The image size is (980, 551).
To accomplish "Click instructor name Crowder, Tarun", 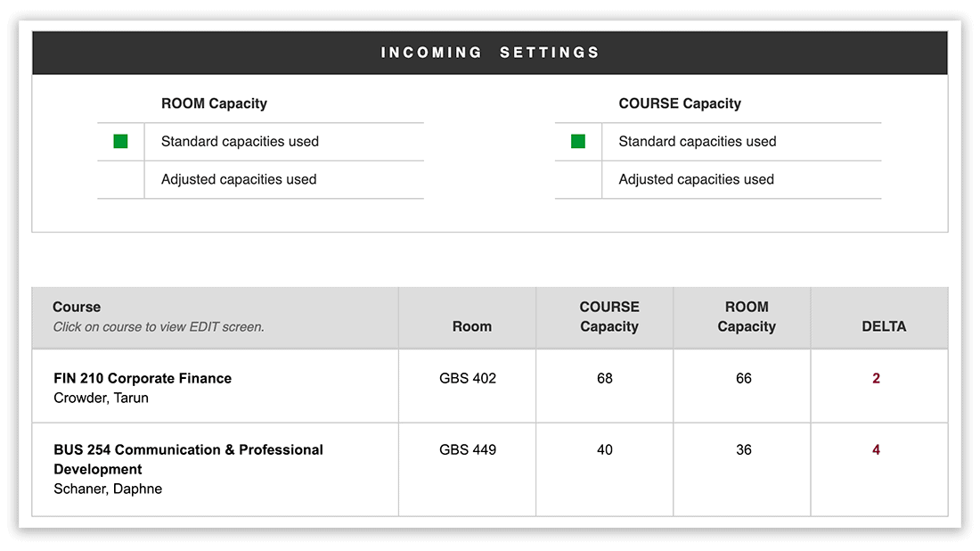I will pos(101,398).
